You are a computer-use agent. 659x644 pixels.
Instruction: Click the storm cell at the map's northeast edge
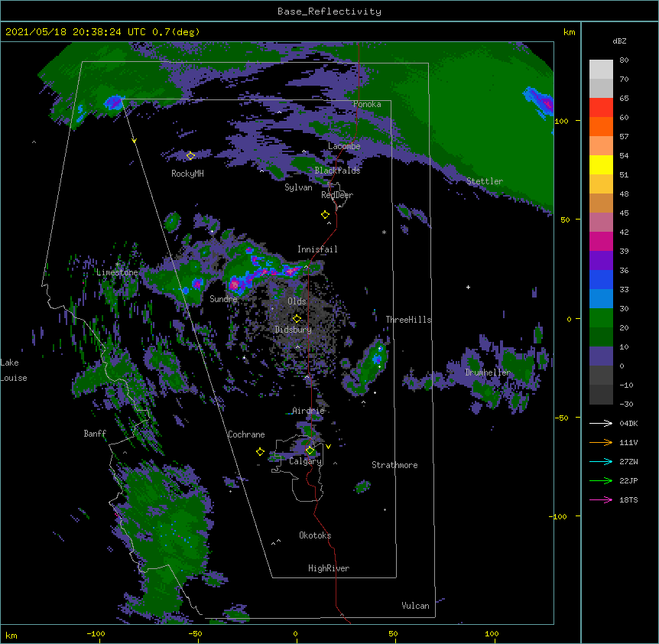(540, 101)
